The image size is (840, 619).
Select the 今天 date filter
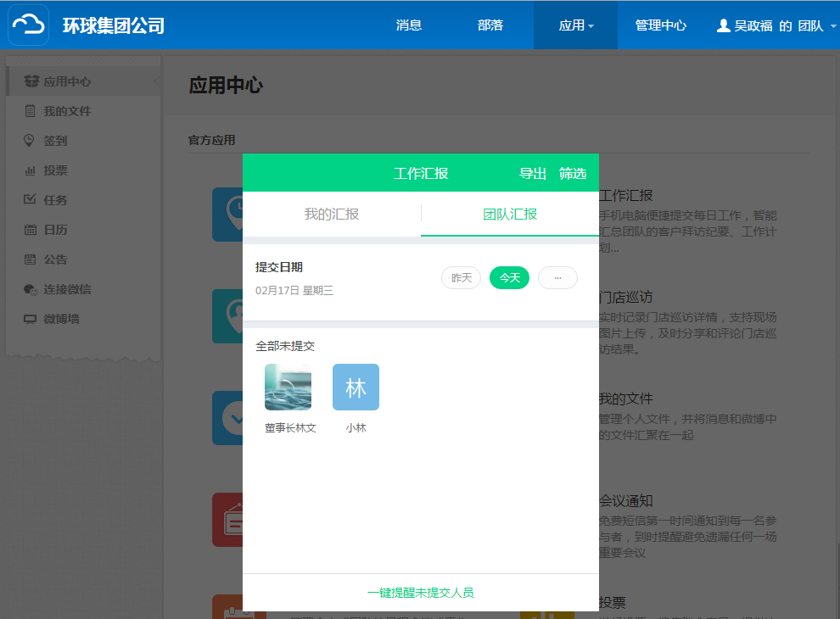pyautogui.click(x=509, y=278)
